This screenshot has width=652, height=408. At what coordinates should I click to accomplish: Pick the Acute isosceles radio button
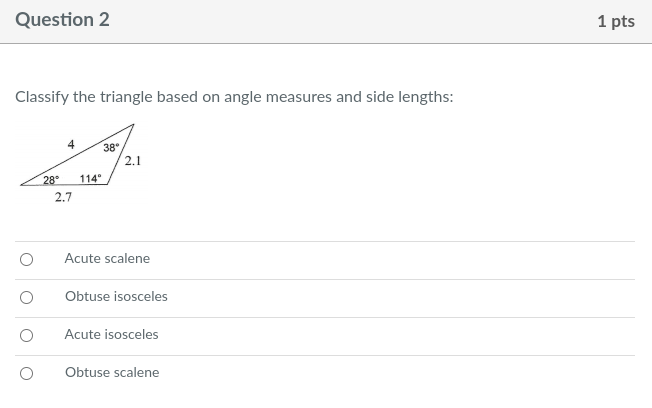(x=27, y=335)
